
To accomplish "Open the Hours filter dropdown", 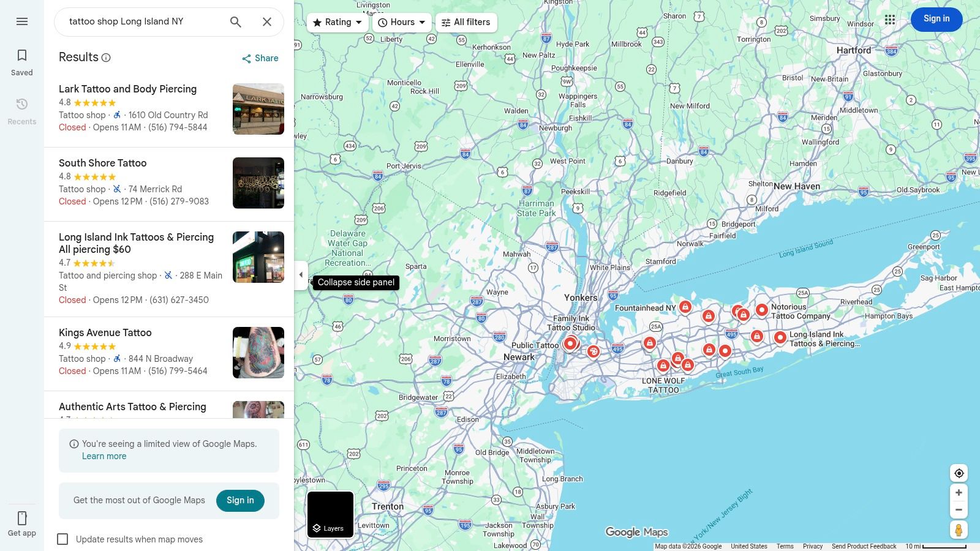I will point(401,22).
